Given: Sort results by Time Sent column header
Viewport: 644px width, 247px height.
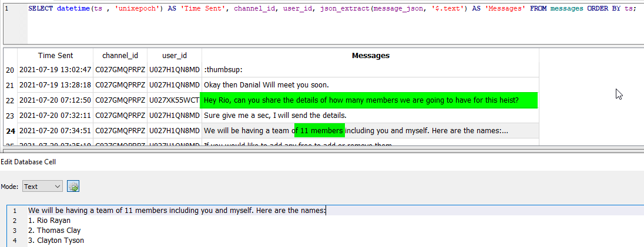Looking at the screenshot, I should coord(55,56).
